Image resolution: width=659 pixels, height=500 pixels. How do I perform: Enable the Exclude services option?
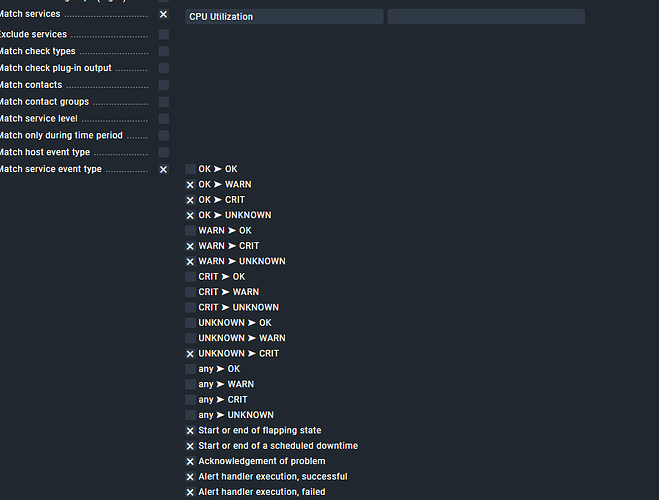(x=163, y=34)
